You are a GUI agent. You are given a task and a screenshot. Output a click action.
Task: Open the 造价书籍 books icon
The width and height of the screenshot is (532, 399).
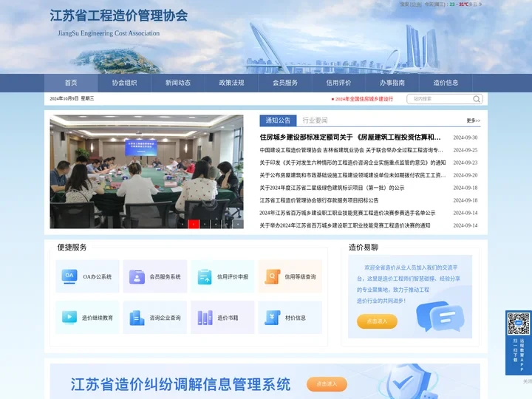(205, 318)
